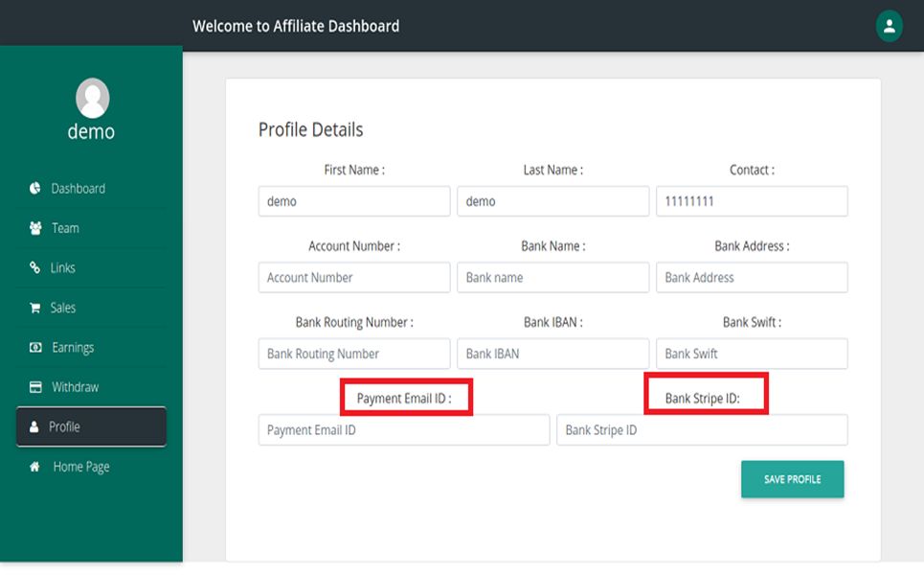
Task: Focus the Payment Email ID field
Action: click(404, 430)
